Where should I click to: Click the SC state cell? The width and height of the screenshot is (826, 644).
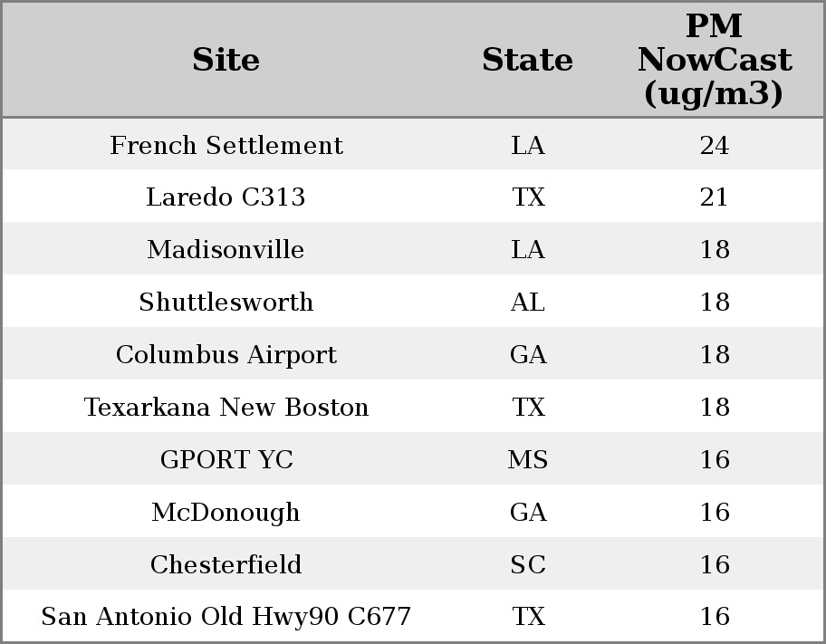[528, 564]
